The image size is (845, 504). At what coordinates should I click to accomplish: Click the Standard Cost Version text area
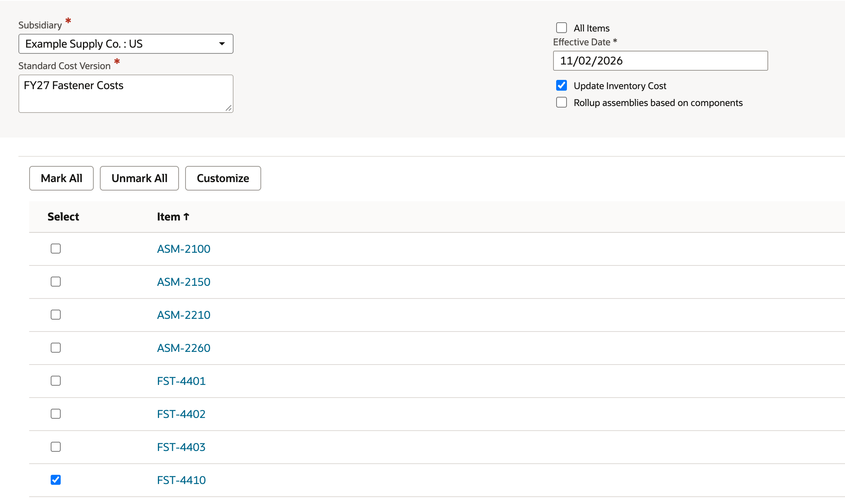[126, 94]
